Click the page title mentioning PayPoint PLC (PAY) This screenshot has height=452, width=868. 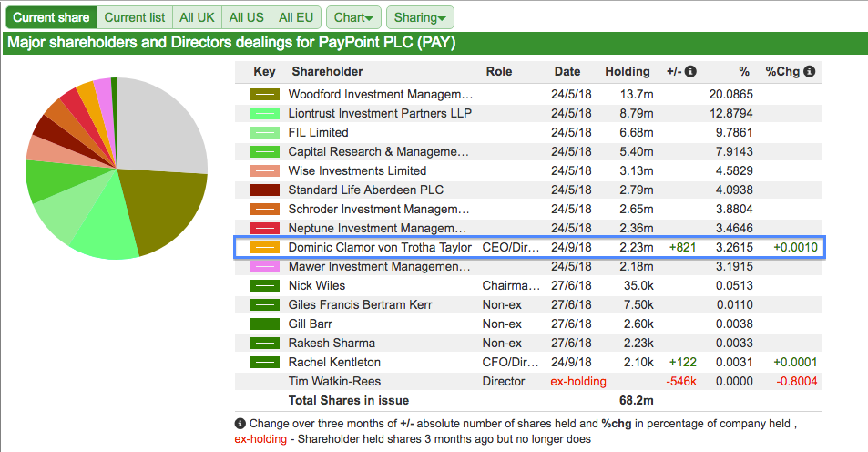point(231,43)
